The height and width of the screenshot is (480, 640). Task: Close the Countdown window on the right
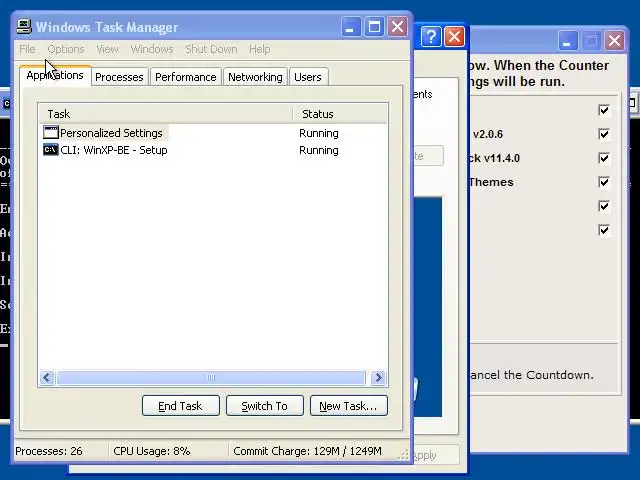[x=614, y=40]
